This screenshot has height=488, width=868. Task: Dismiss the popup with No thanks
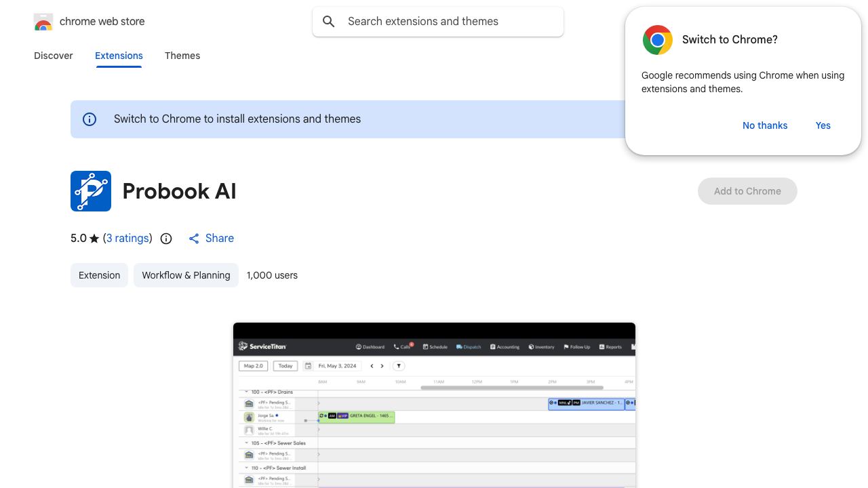tap(765, 125)
